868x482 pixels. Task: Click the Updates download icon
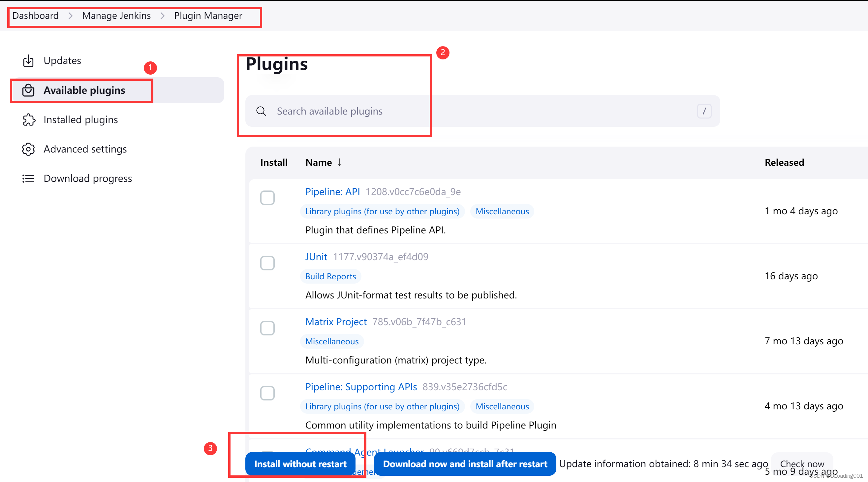pyautogui.click(x=28, y=61)
